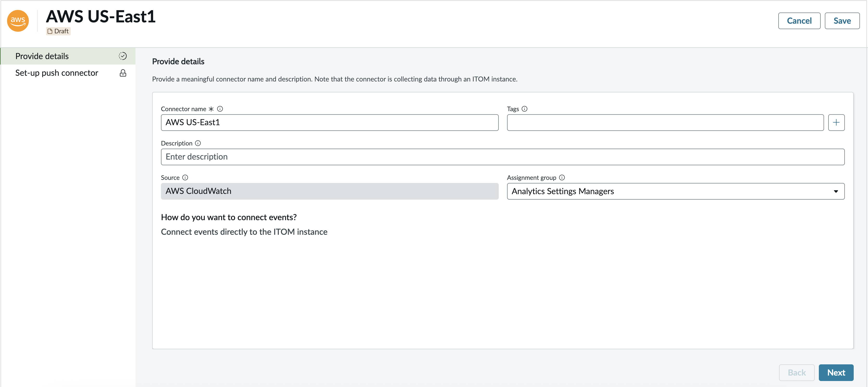Click the Back button
This screenshot has width=868, height=387.
click(x=796, y=372)
